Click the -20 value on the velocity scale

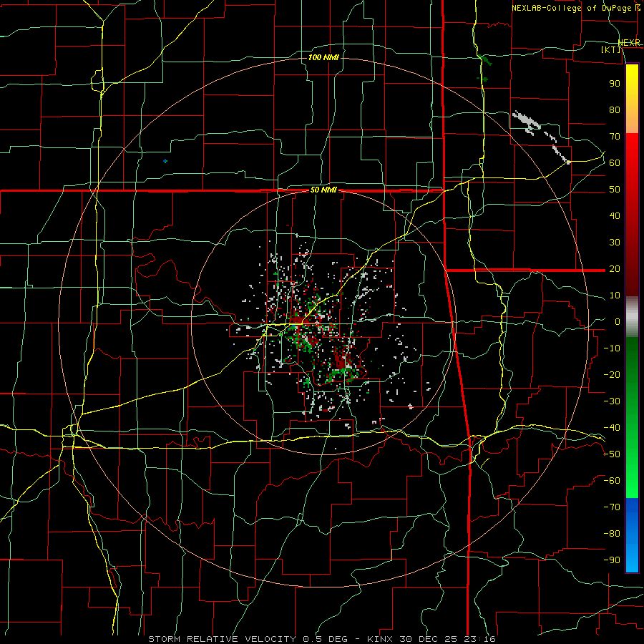[x=612, y=374]
